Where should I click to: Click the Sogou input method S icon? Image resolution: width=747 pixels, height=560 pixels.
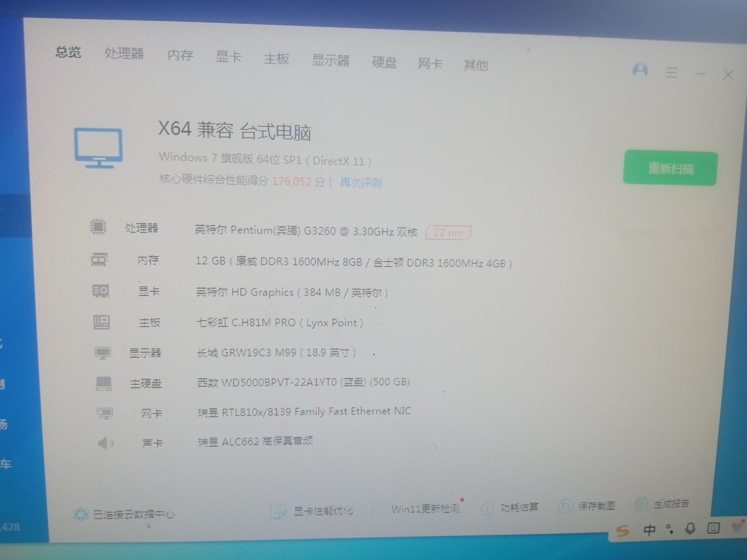point(622,530)
